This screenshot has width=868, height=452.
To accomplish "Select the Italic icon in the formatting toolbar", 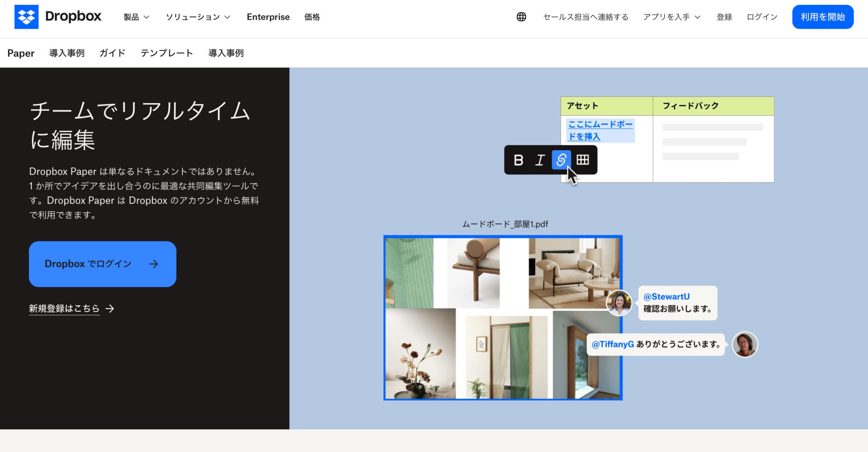I will coord(540,160).
